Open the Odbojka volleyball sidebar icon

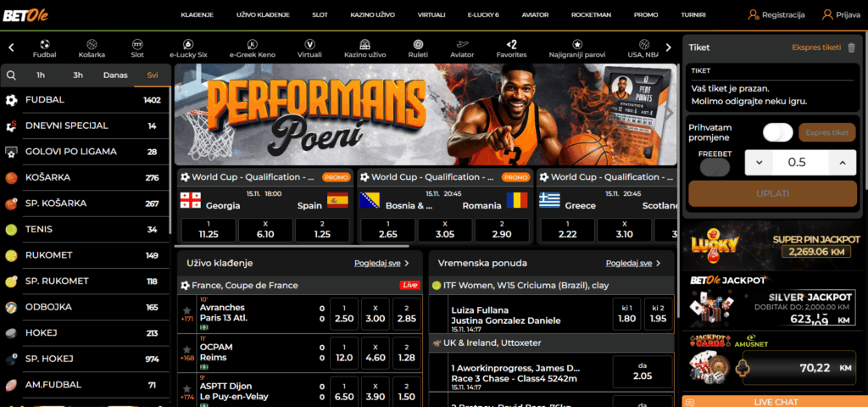click(x=11, y=307)
